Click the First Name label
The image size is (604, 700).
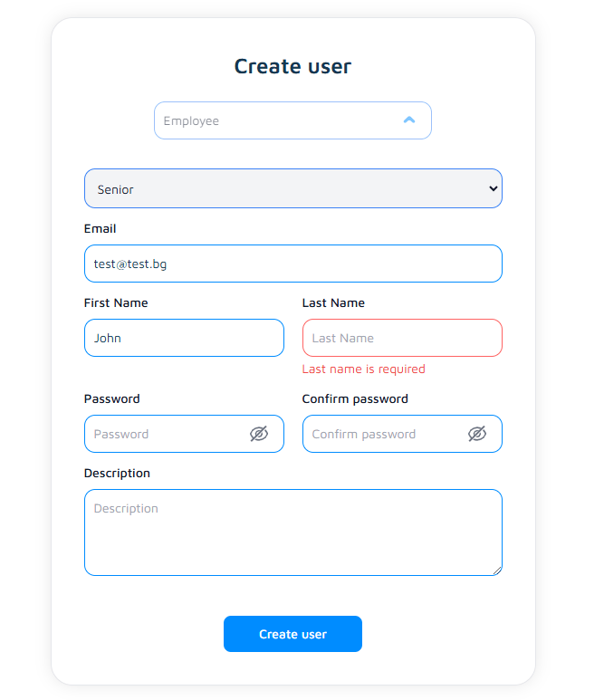click(116, 302)
